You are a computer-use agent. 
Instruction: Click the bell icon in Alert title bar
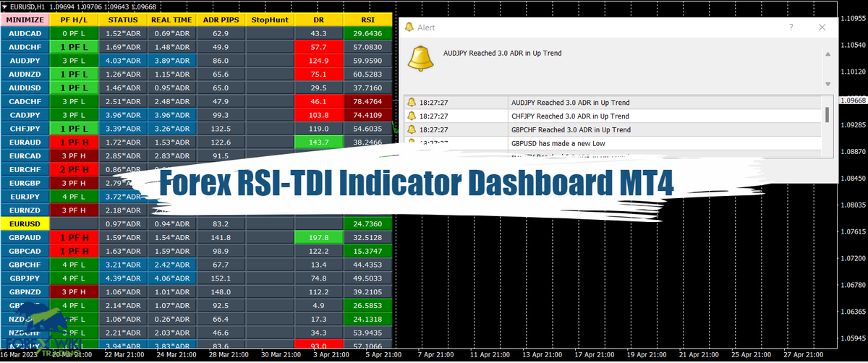pos(409,27)
